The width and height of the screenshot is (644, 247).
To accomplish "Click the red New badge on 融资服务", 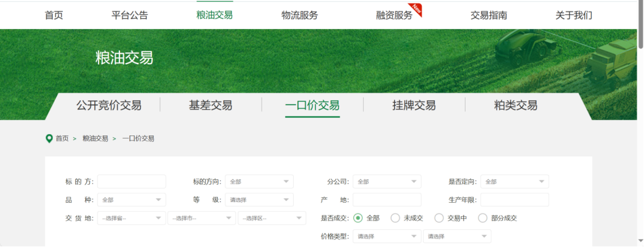I will pyautogui.click(x=417, y=9).
